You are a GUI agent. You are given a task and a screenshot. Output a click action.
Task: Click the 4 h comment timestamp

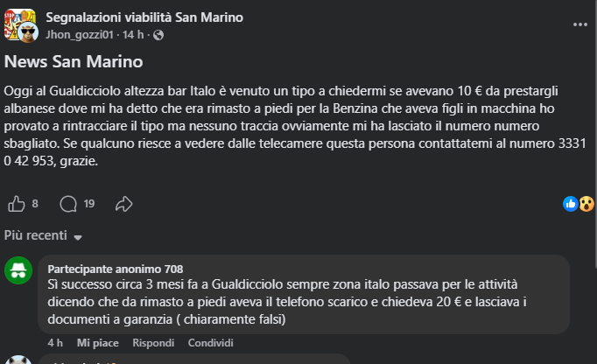pyautogui.click(x=55, y=343)
